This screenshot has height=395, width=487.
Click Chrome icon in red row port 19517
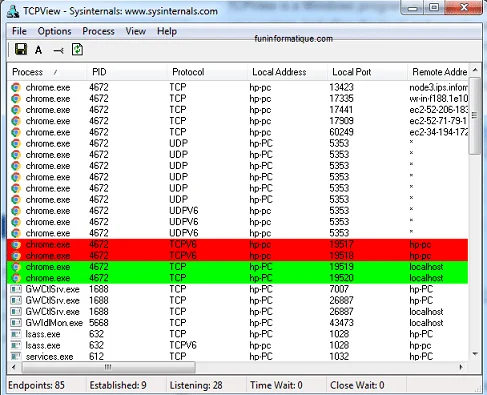(x=16, y=245)
